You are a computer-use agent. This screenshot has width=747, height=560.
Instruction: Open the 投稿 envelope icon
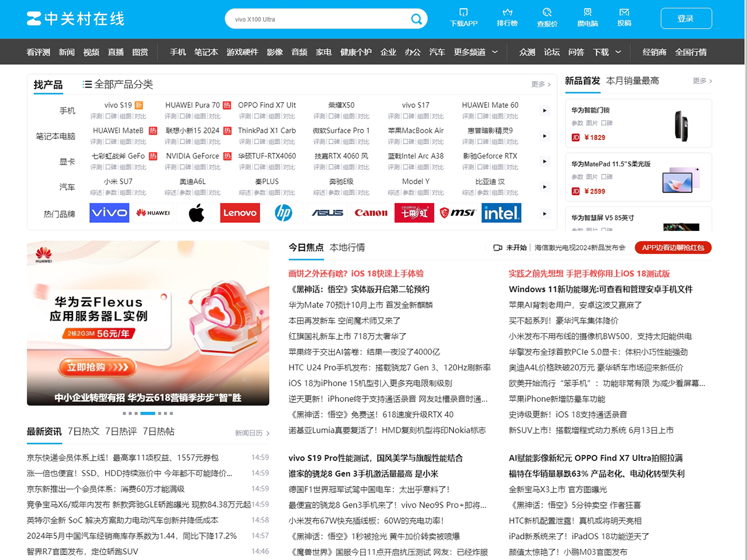point(624,13)
